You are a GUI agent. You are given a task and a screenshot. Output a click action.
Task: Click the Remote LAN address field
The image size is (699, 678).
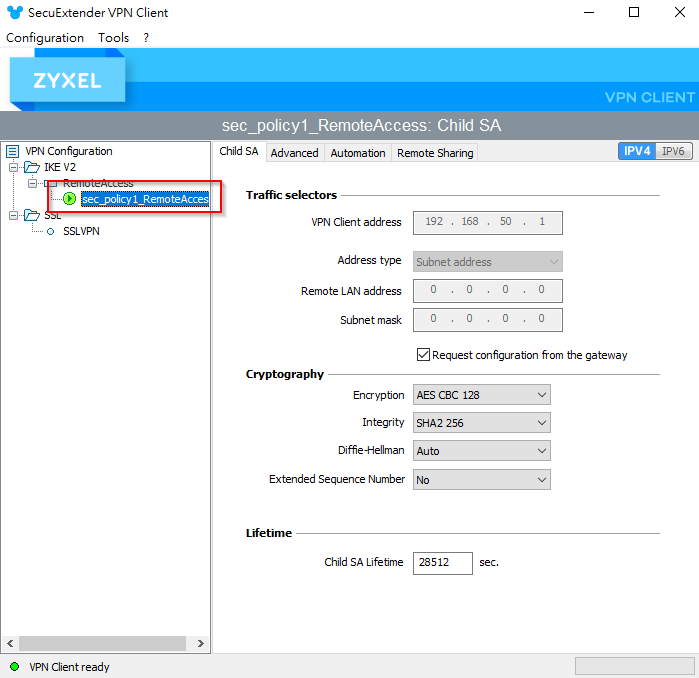click(x=488, y=291)
